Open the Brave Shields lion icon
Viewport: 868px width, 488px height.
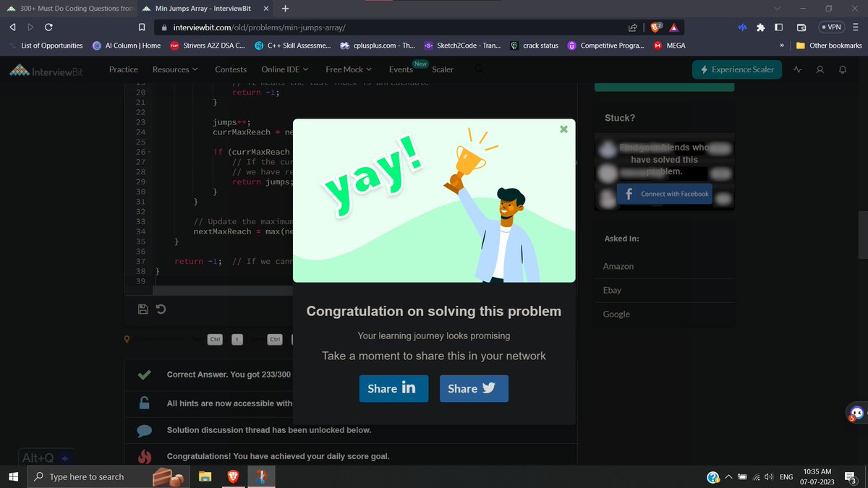[656, 27]
